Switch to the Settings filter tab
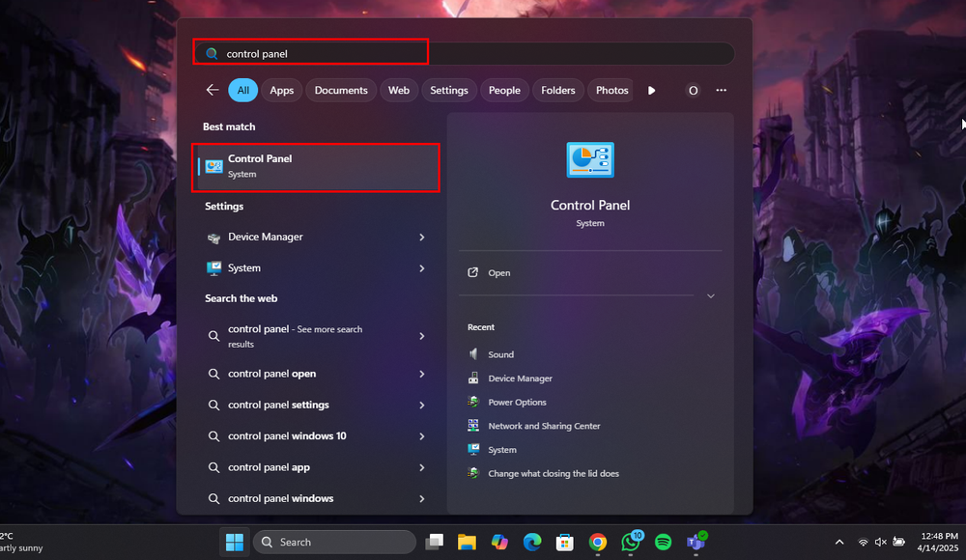The width and height of the screenshot is (966, 560). [448, 90]
